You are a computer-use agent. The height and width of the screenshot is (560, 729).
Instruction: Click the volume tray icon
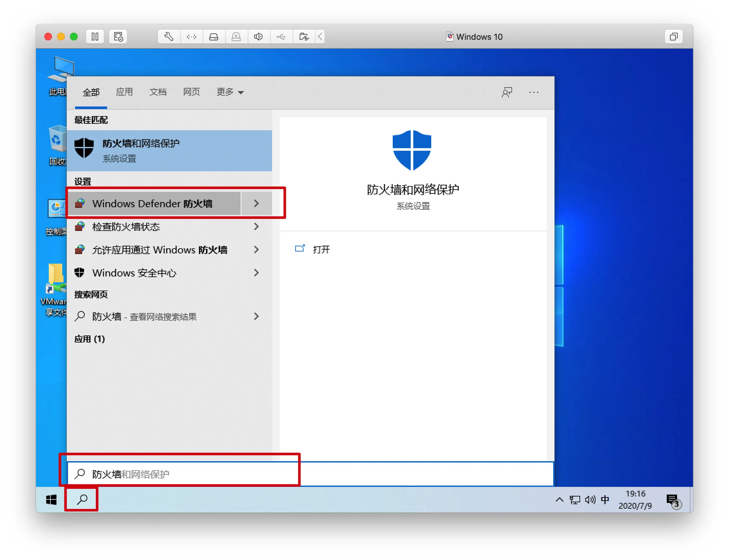click(x=590, y=500)
